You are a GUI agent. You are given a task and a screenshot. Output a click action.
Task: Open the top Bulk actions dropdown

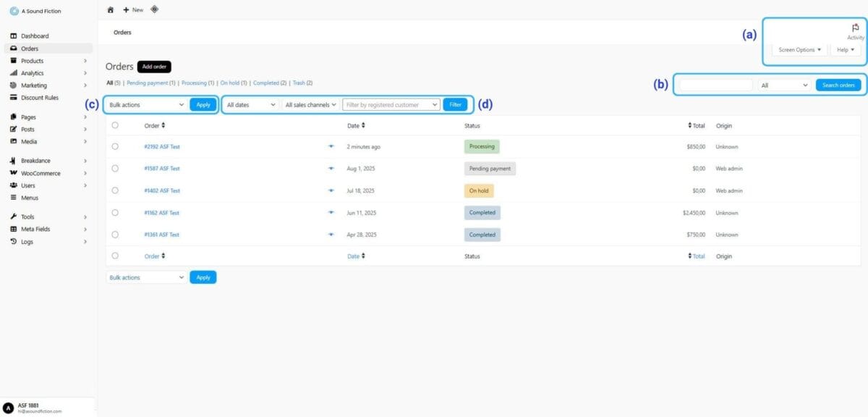pos(146,105)
